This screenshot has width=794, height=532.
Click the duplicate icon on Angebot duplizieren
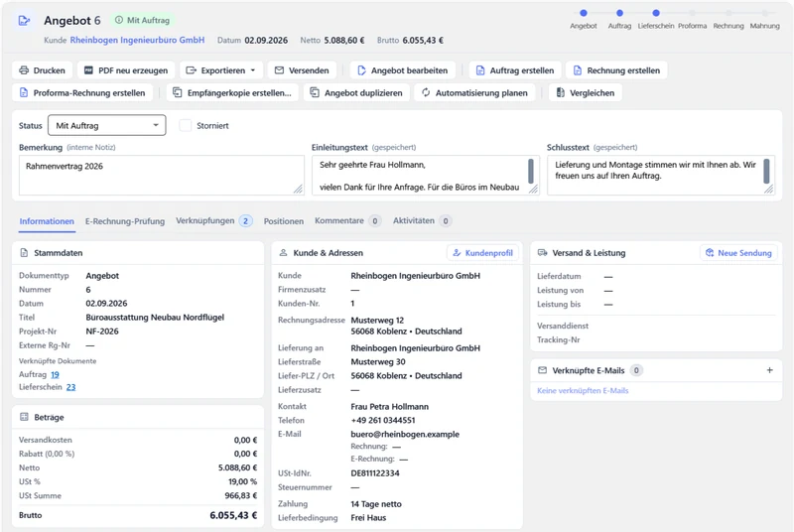(315, 92)
